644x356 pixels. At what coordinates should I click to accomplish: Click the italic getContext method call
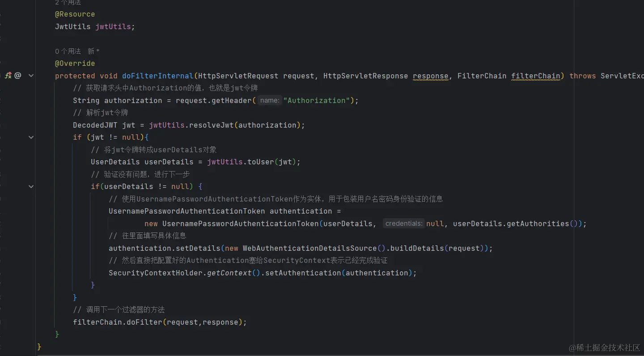(x=229, y=273)
